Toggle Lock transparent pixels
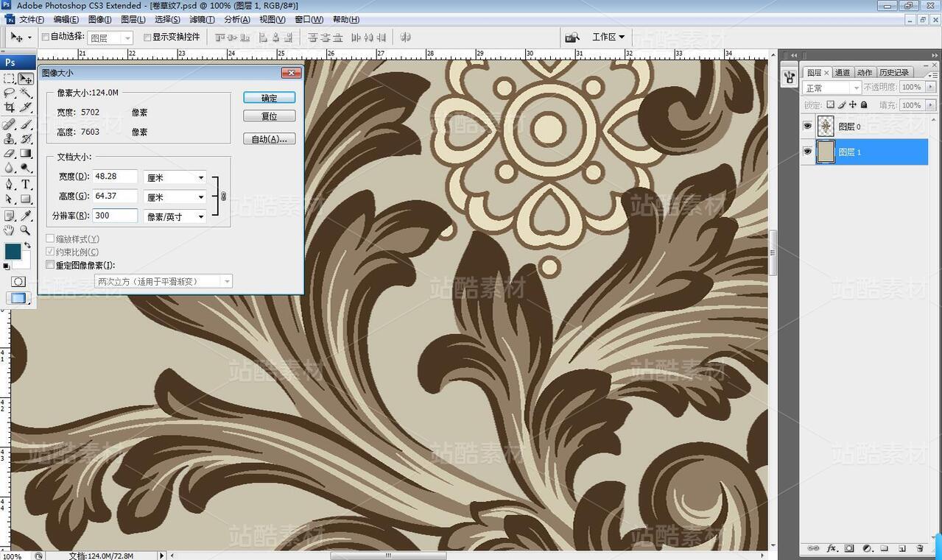942x560 pixels. point(830,104)
